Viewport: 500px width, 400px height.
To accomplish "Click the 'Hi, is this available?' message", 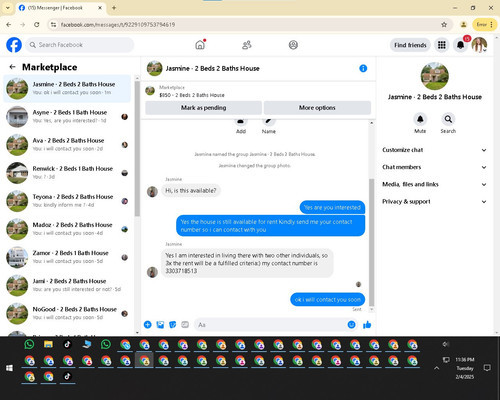I will point(191,190).
